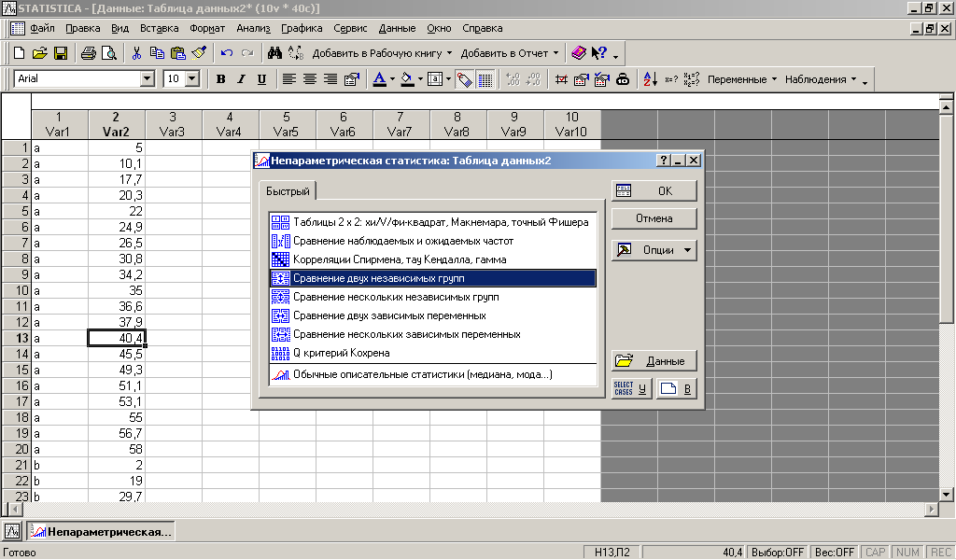Paste from clipboard
Image resolution: width=956 pixels, height=560 pixels.
(x=177, y=53)
